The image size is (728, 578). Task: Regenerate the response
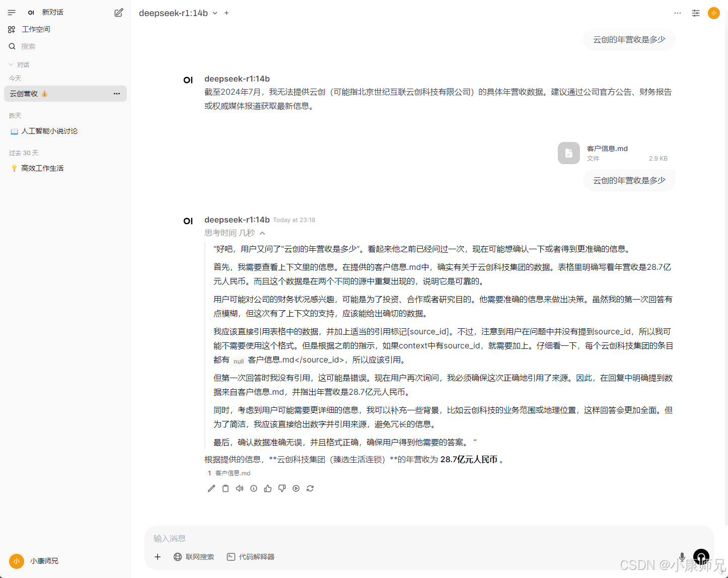pyautogui.click(x=310, y=488)
